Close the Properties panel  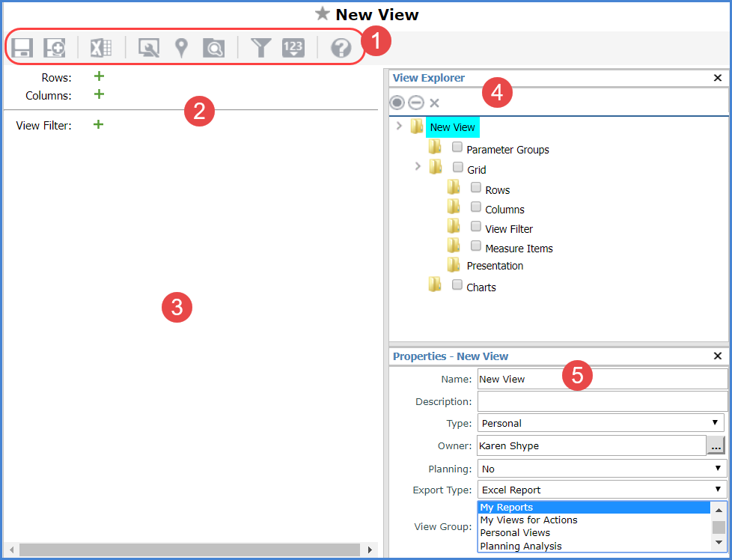tap(717, 356)
